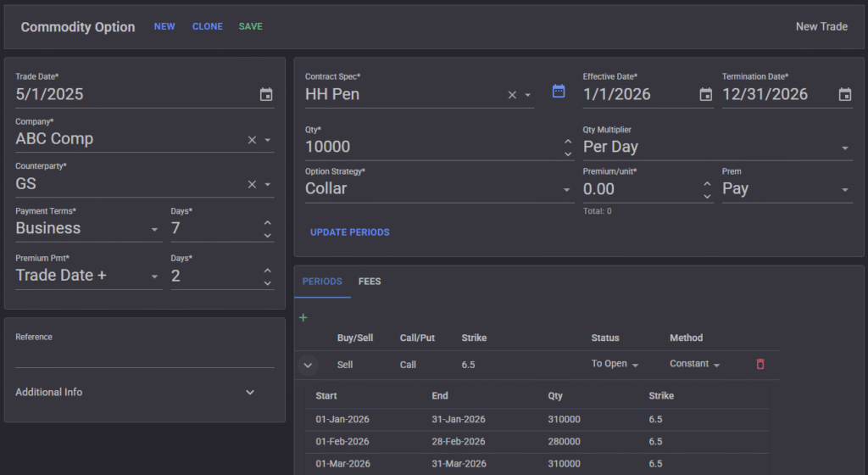This screenshot has height=475, width=868.
Task: Expand the Additional Info section
Action: pyautogui.click(x=250, y=392)
